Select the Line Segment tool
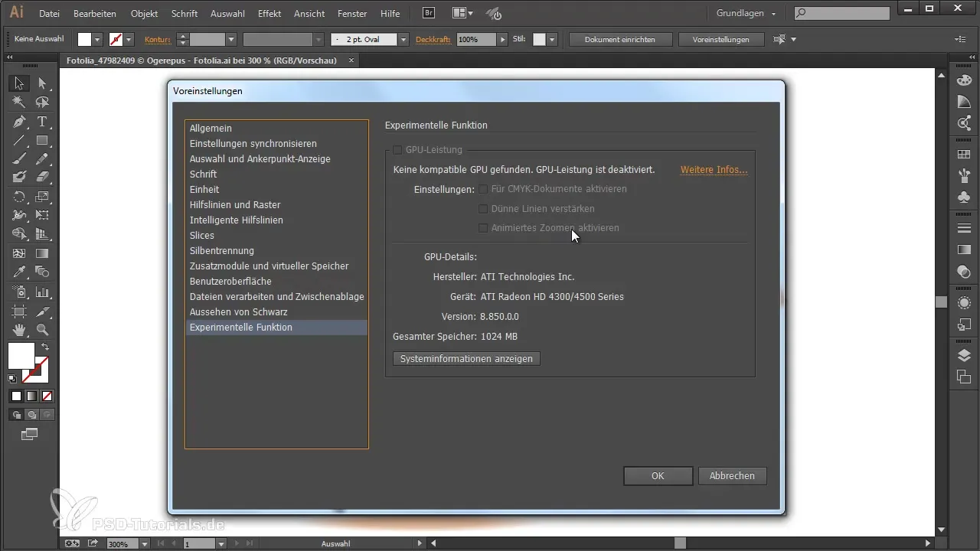The image size is (980, 551). click(x=19, y=140)
